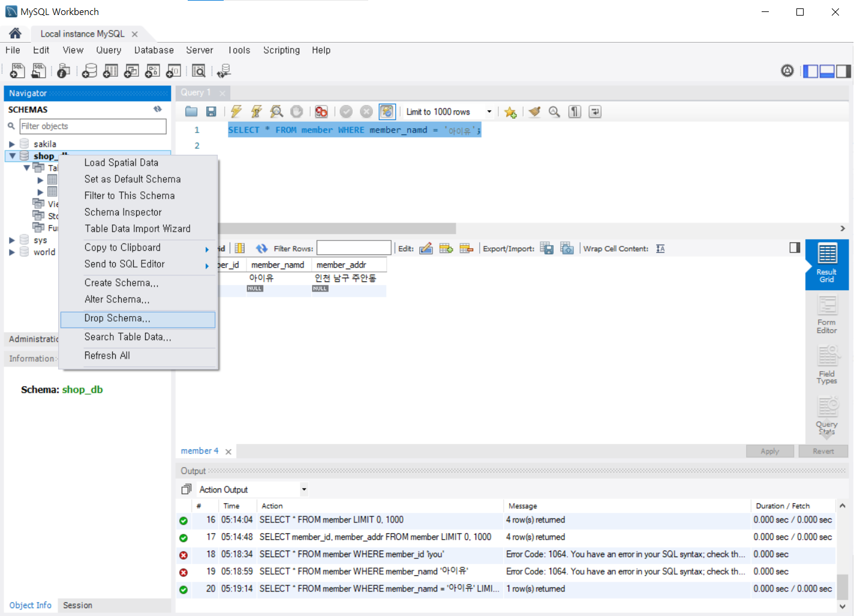Toggle the right sidebar panel
The height and width of the screenshot is (616, 854).
[844, 71]
